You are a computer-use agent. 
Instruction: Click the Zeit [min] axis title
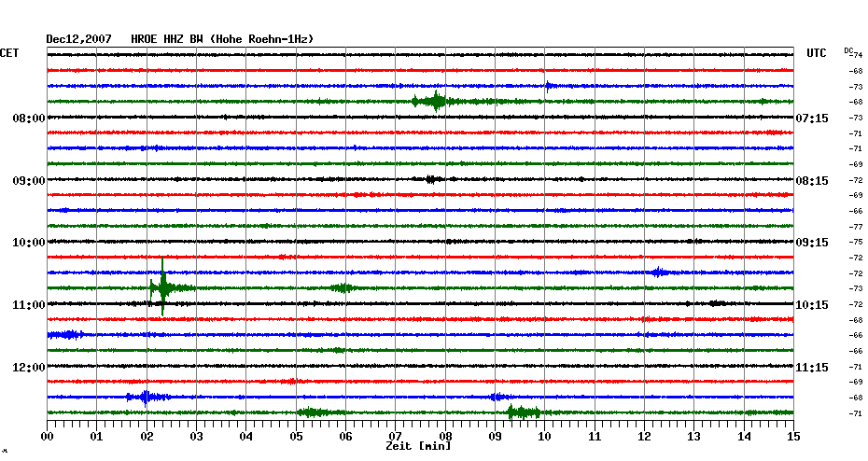point(418,446)
